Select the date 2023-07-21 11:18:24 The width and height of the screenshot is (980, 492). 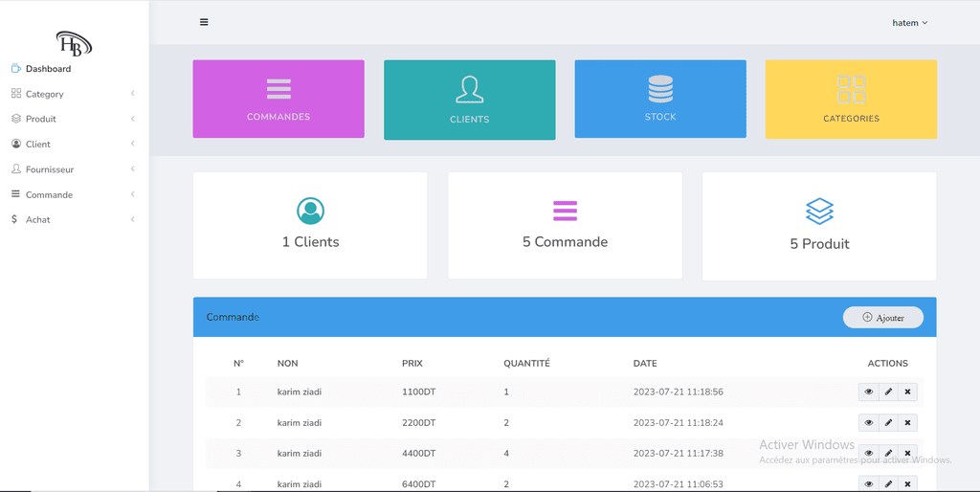pyautogui.click(x=679, y=423)
